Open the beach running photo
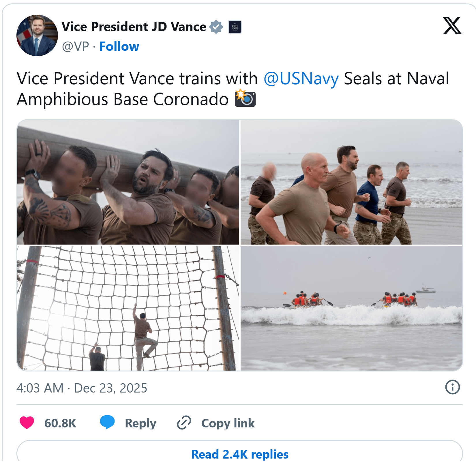Image resolution: width=476 pixels, height=475 pixels. pos(351,182)
